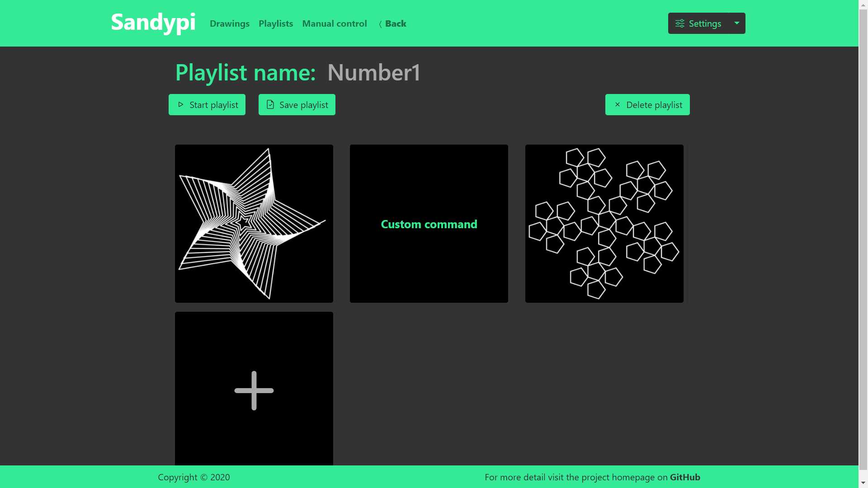Go to the Playlists menu item

[x=276, y=23]
